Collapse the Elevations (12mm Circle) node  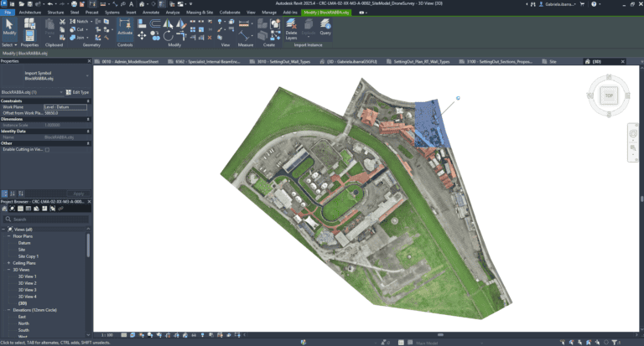8,310
